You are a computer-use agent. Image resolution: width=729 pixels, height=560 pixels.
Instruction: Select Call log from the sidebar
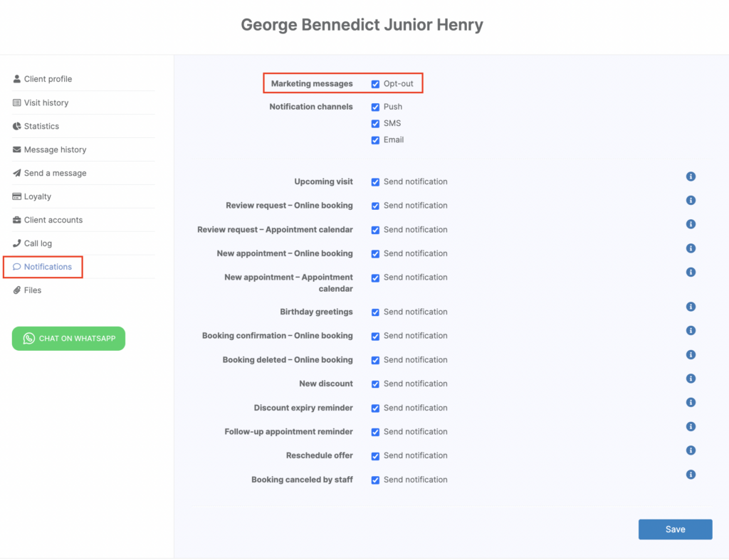(x=38, y=243)
